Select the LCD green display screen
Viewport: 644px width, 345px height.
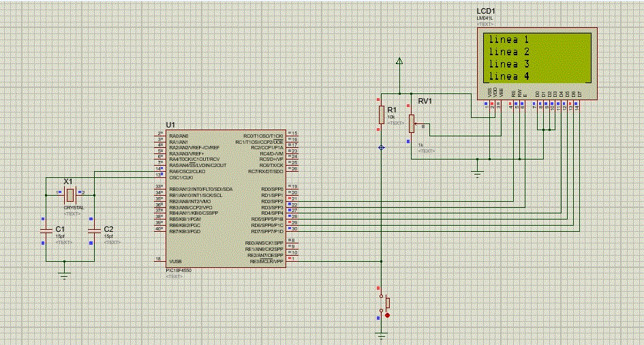coord(537,58)
